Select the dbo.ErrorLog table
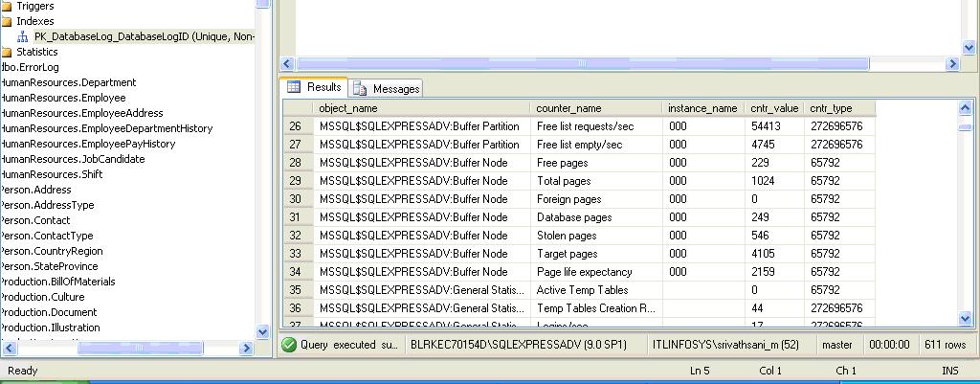 [30, 67]
